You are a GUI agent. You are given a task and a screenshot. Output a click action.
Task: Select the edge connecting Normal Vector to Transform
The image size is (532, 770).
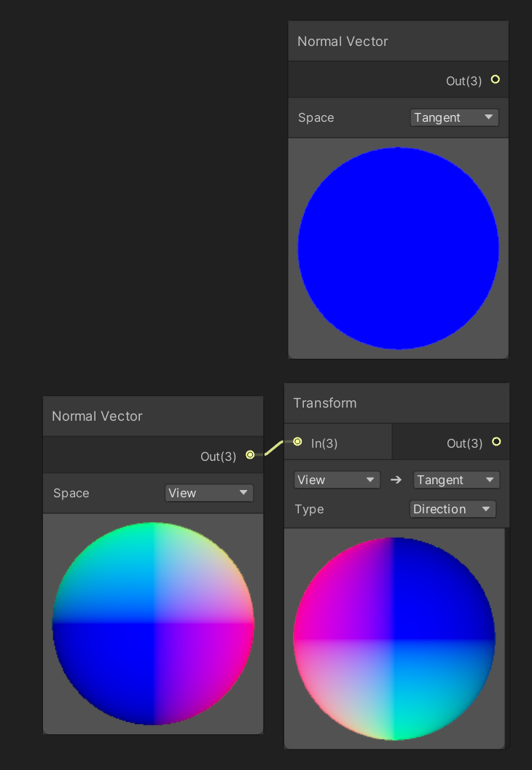click(274, 447)
